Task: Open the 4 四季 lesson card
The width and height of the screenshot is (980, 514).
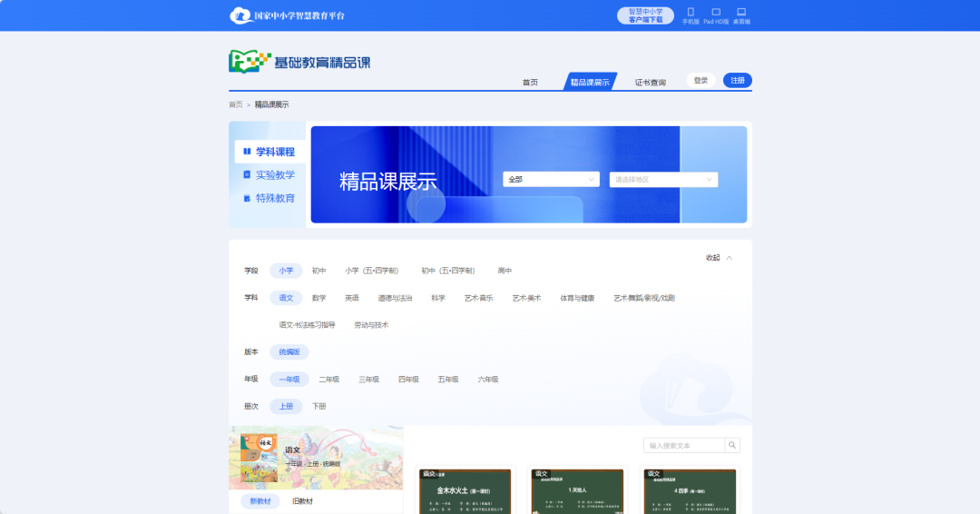Action: pyautogui.click(x=690, y=491)
